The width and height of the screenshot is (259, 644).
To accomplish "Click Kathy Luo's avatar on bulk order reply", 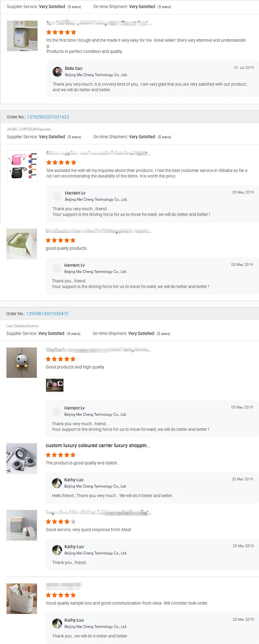I will tap(57, 623).
